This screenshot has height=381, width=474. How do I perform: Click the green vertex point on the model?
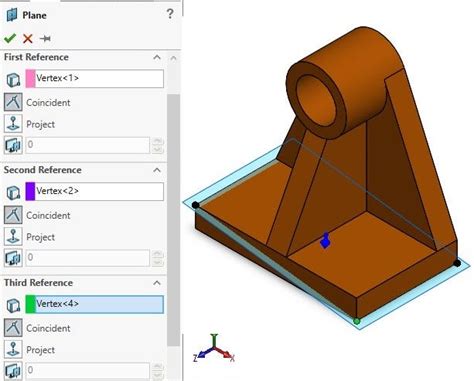tap(357, 321)
